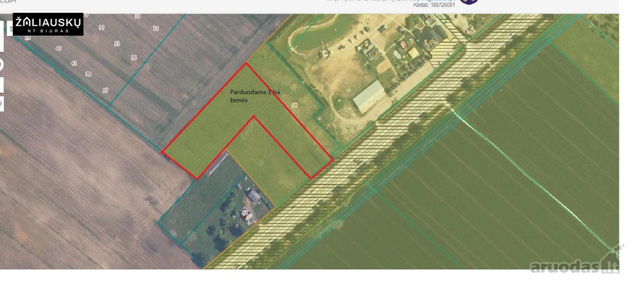Click the round coat-of-arms emblem in header

tap(470, 2)
